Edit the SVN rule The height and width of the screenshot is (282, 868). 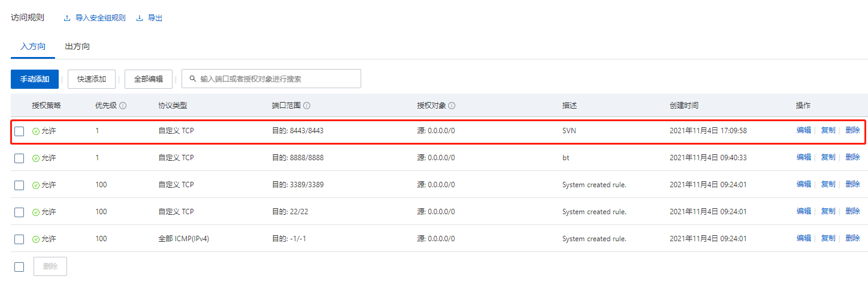(804, 130)
